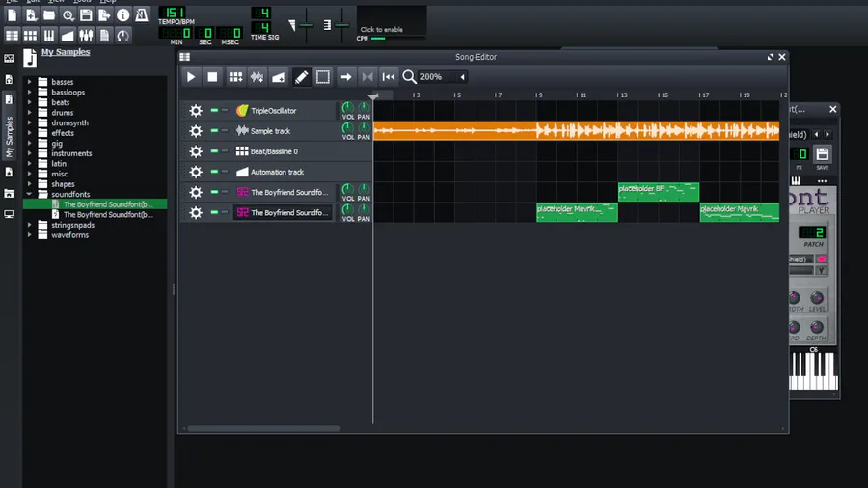Export the current project icon
The width and height of the screenshot is (868, 488).
click(x=104, y=14)
